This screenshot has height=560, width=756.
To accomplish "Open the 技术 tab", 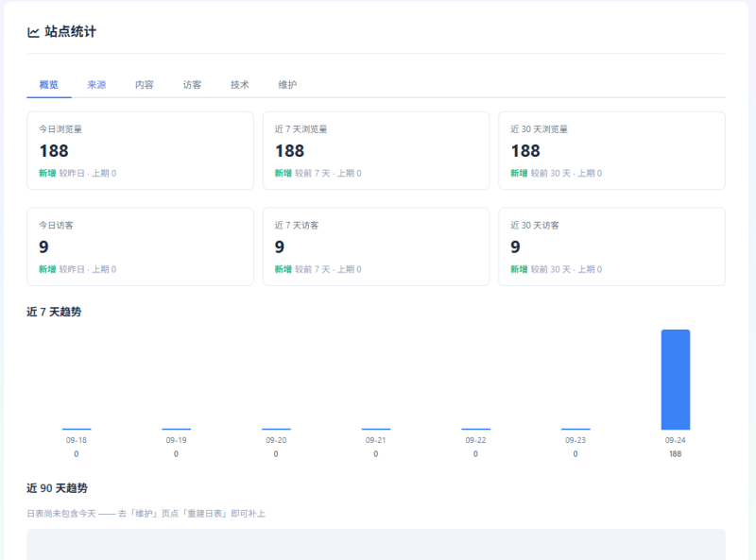I will (240, 85).
